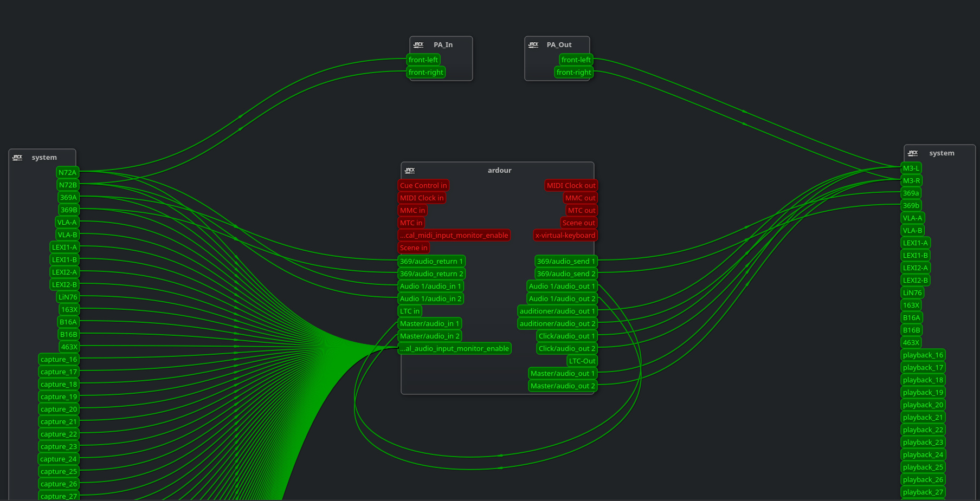Viewport: 980px width, 501px height.
Task: Select the x-virtual-keyboard port
Action: pos(565,236)
